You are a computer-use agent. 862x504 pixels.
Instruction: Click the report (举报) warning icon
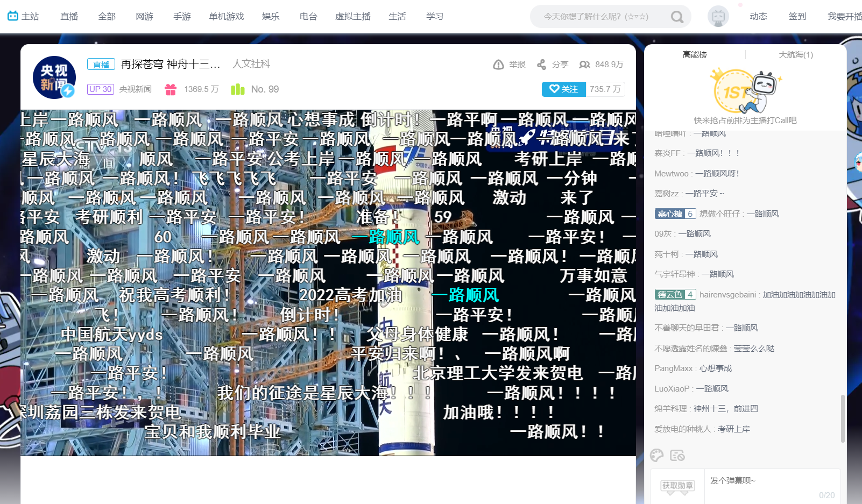[498, 65]
